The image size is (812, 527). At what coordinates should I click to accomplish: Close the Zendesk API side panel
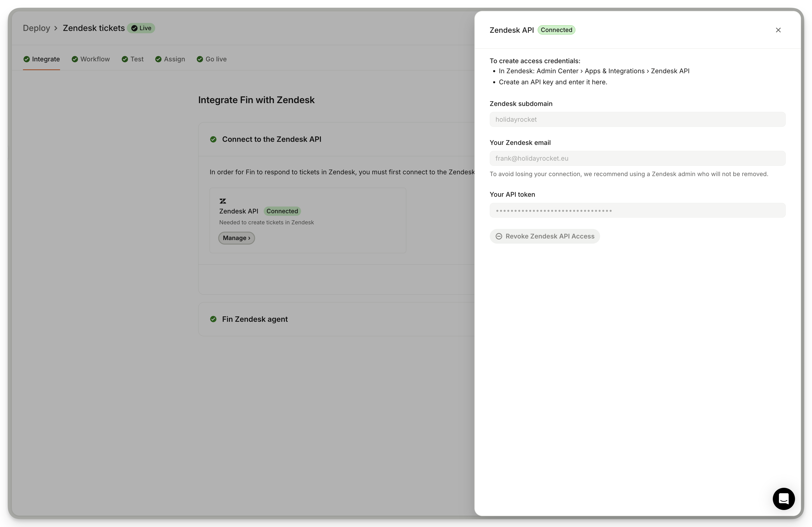pos(778,30)
